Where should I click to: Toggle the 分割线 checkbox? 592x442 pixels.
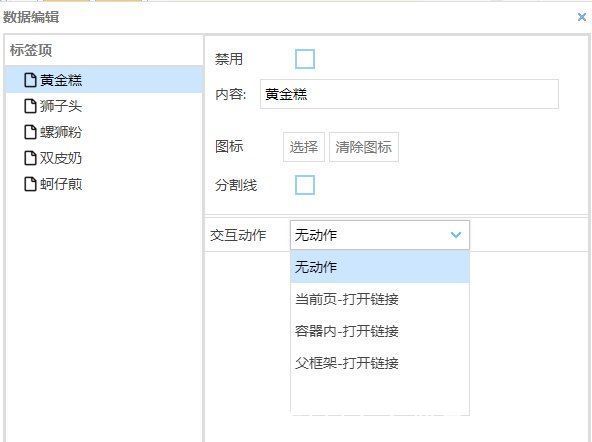pos(305,185)
